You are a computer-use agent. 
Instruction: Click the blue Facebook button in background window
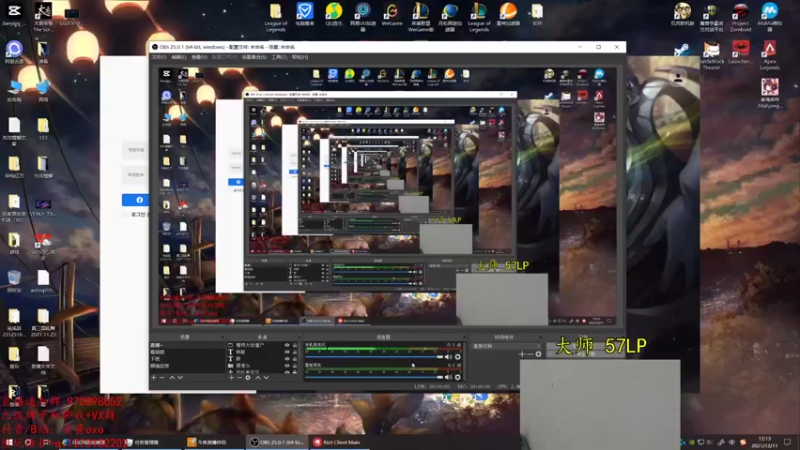pos(135,200)
